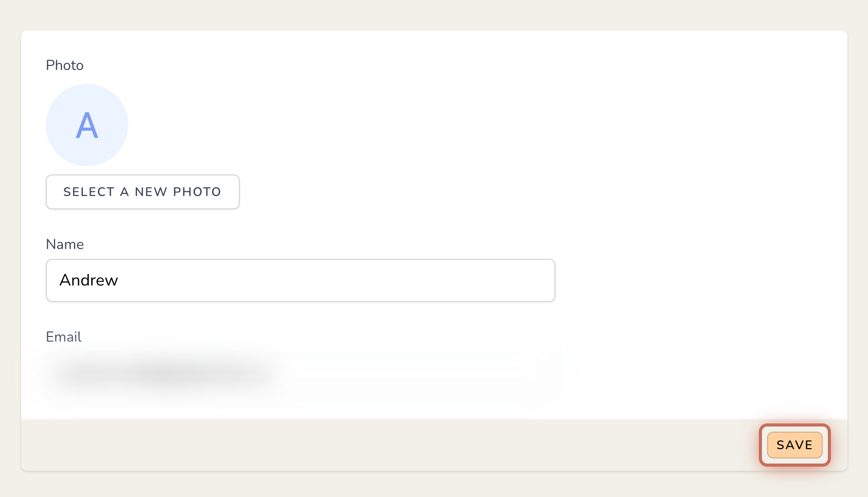Click the Photo label text

click(65, 65)
